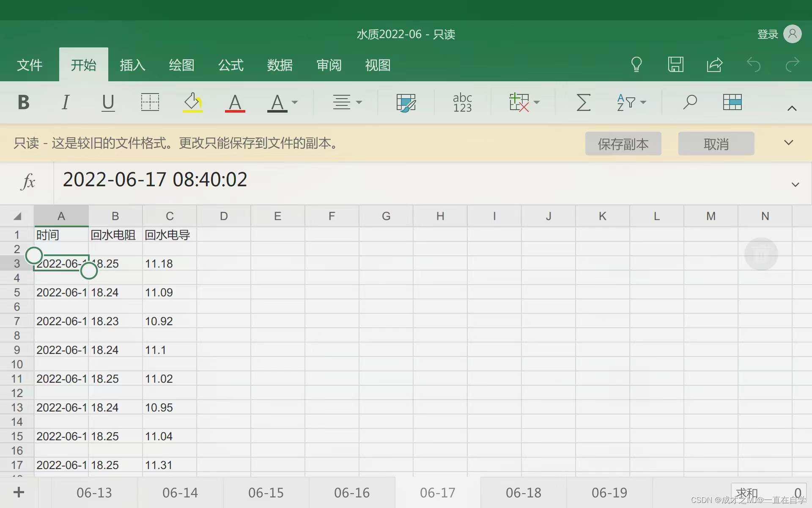Toggle italic formatting
Screen dimensions: 812x508
[66, 102]
